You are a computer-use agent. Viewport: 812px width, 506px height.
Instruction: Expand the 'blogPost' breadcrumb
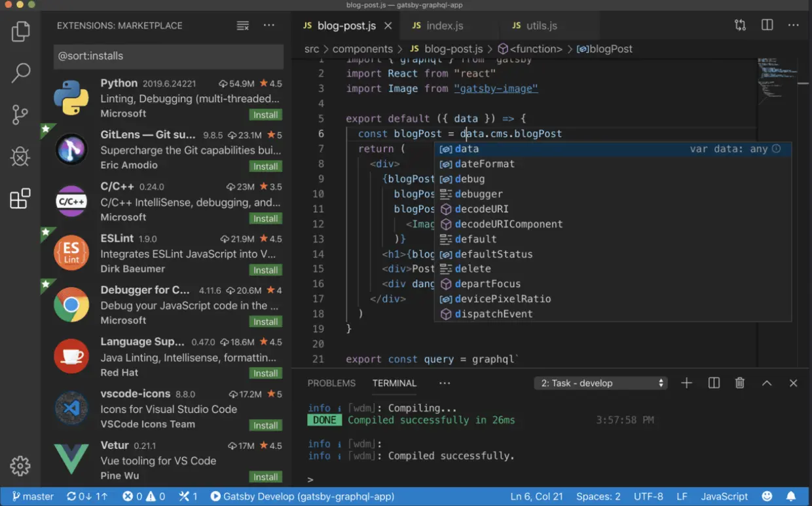[604, 49]
